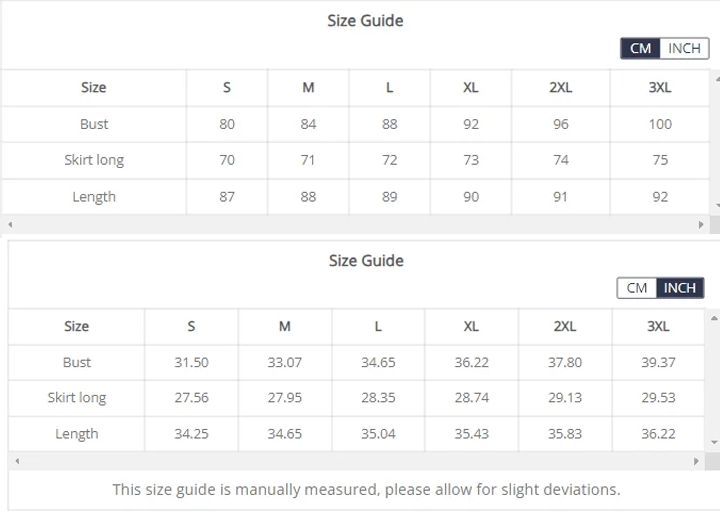Viewport: 720px width, 520px height.
Task: Click the 39.37 bust value for 3XL
Action: [x=658, y=362]
